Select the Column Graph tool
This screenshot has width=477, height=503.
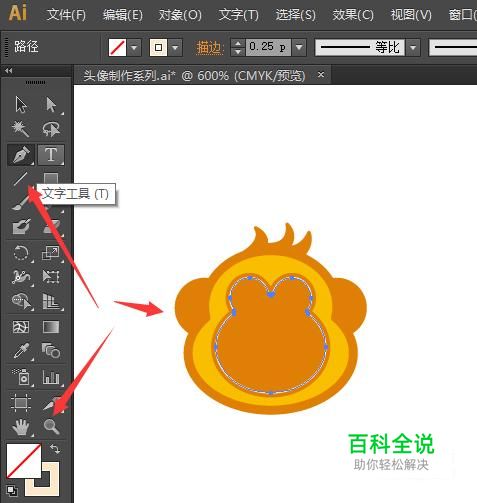coord(51,377)
